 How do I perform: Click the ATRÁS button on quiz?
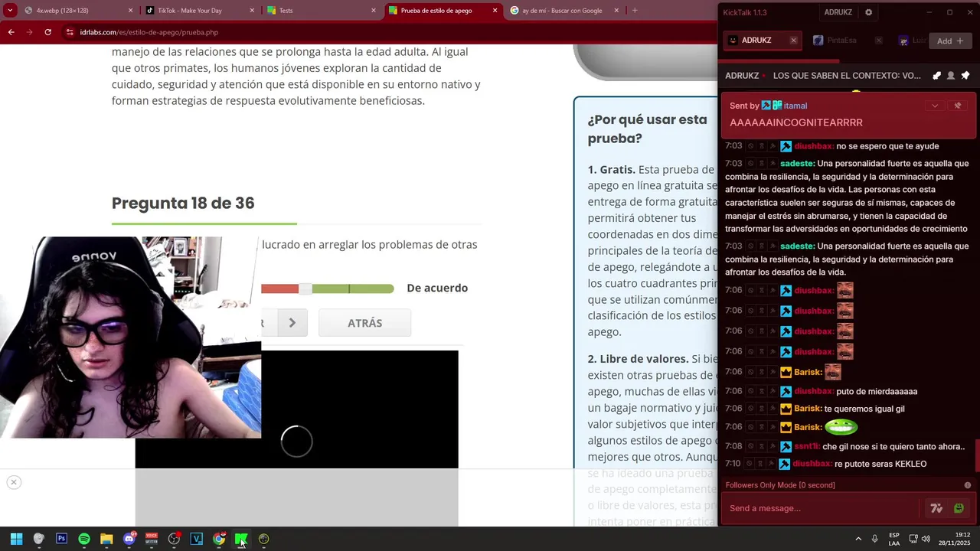pos(364,323)
